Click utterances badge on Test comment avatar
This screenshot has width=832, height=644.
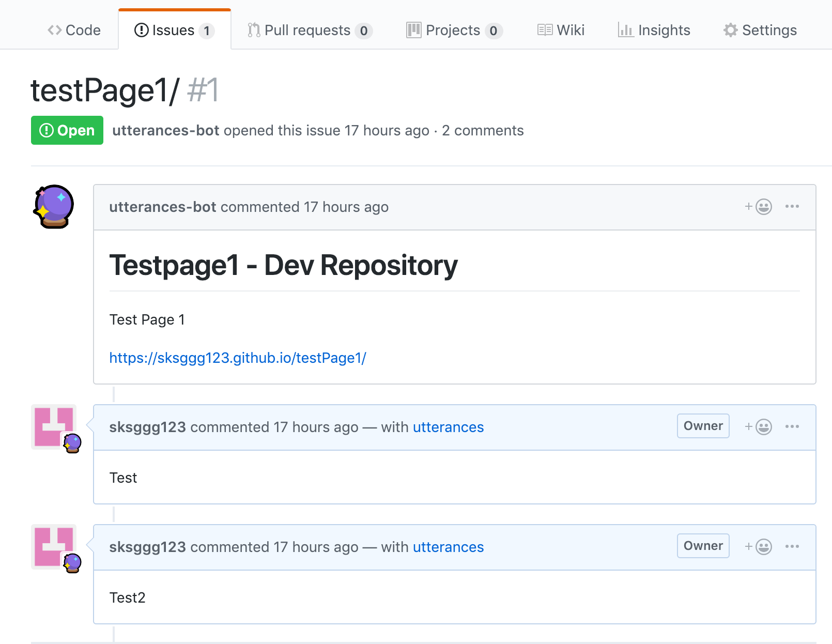pyautogui.click(x=72, y=443)
